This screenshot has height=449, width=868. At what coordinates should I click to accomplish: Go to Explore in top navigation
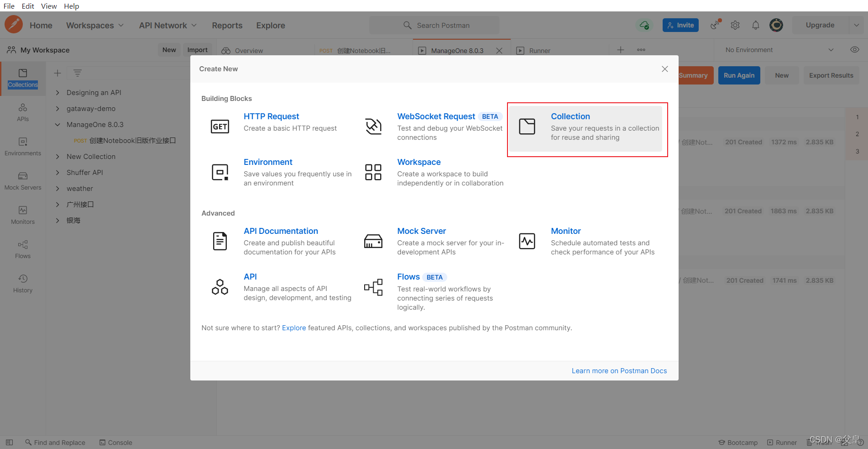(271, 26)
